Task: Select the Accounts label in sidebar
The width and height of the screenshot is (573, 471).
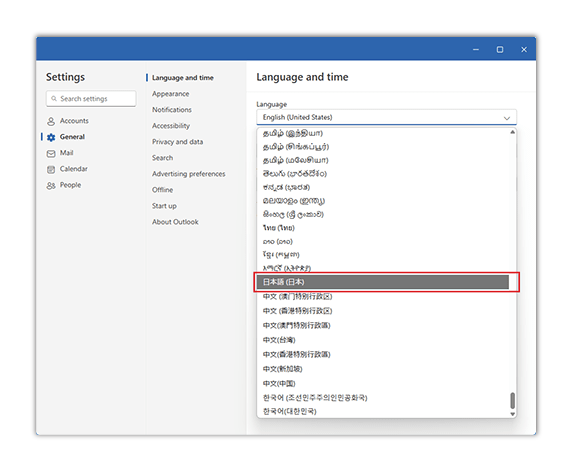Action: 74,121
